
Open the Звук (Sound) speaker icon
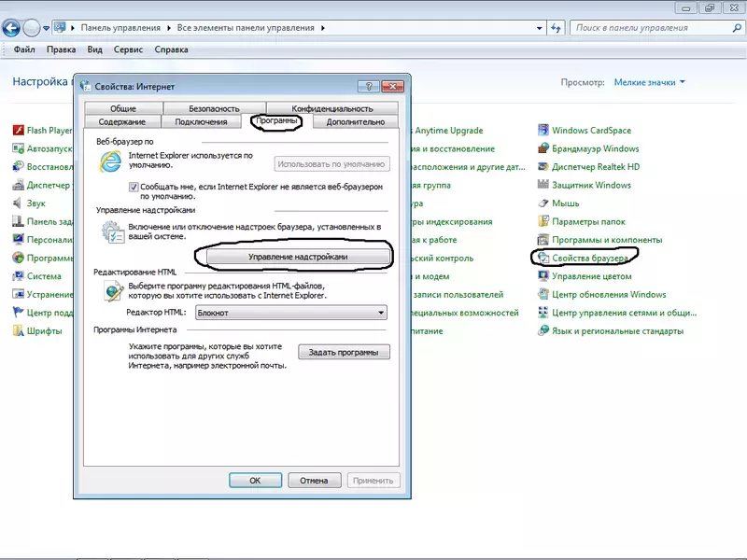(18, 203)
